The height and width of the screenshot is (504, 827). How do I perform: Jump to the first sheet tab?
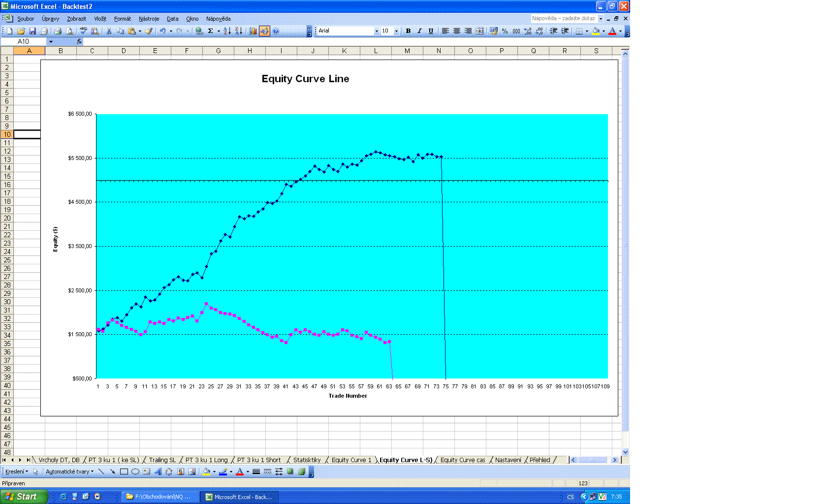pos(4,460)
